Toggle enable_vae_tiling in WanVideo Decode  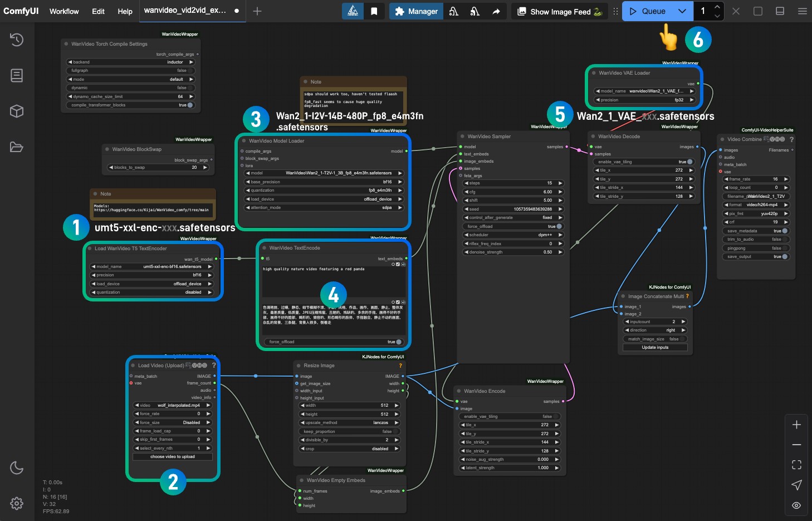(x=644, y=162)
